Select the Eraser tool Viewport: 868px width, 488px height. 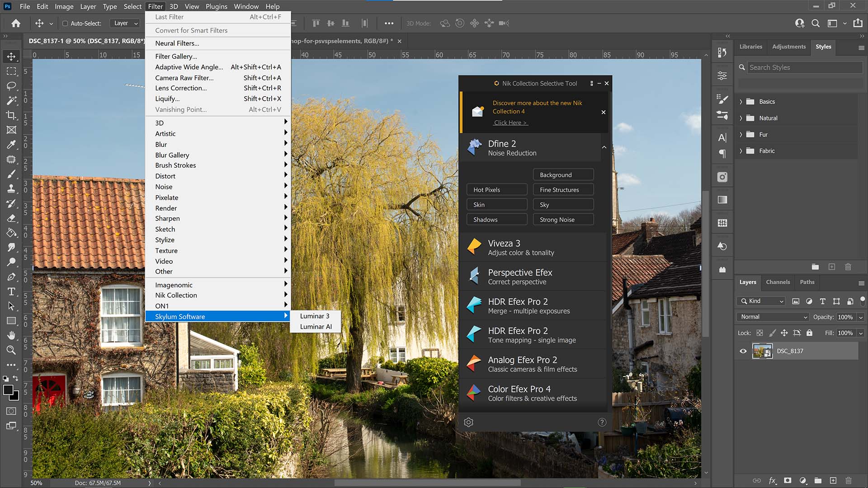click(x=11, y=218)
